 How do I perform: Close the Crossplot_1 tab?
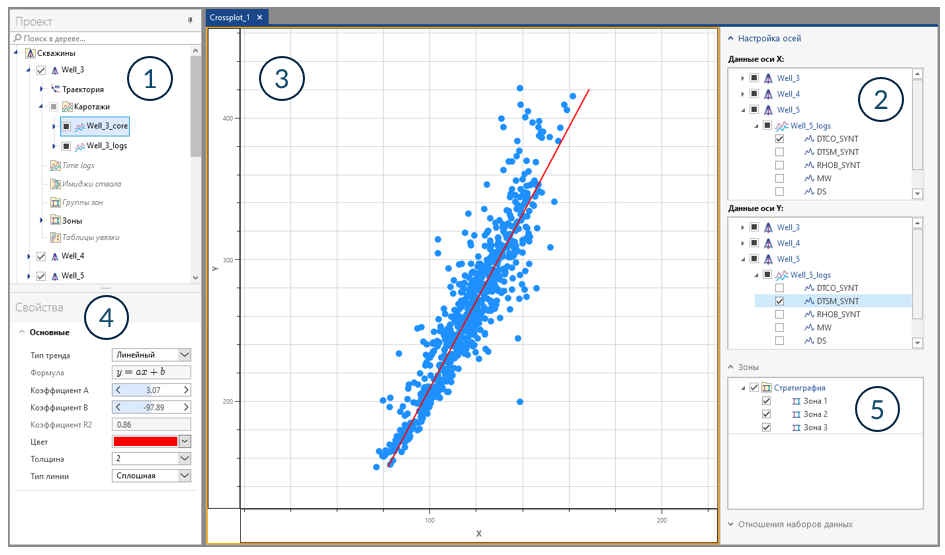point(260,17)
